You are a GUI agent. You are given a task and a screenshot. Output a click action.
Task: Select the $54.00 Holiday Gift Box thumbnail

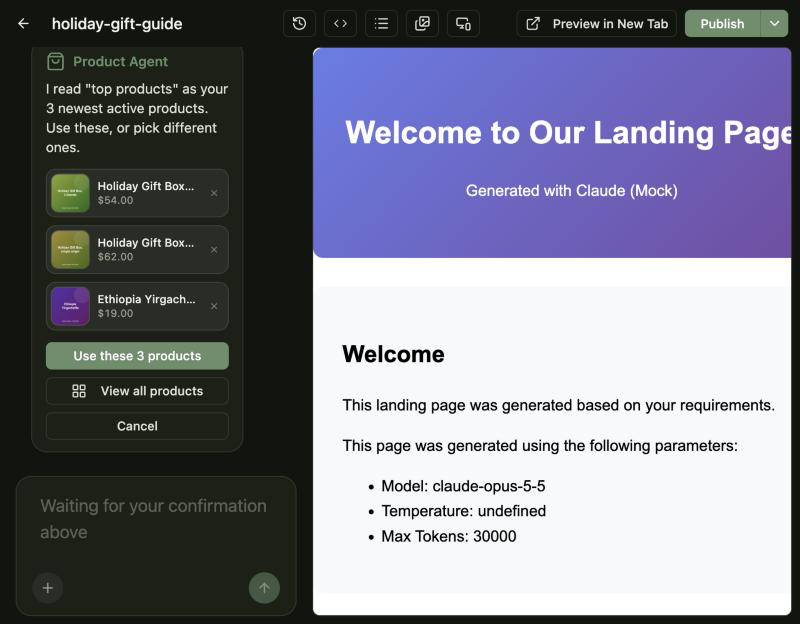click(70, 193)
